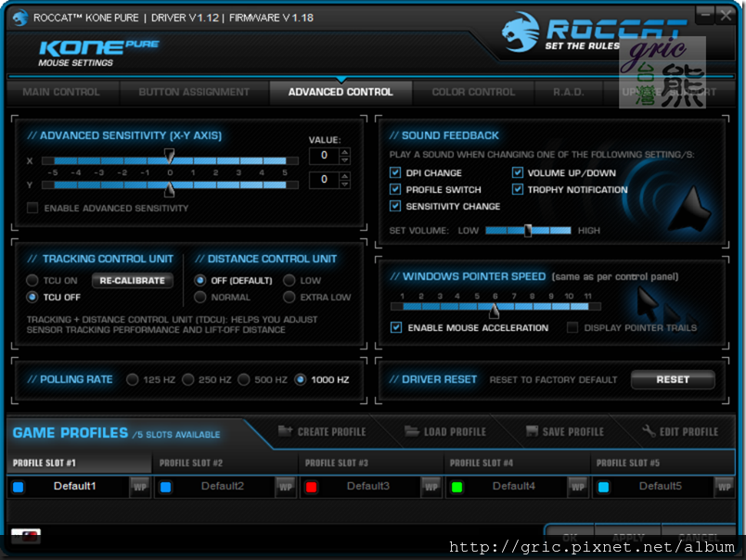The image size is (746, 560).
Task: Click the small ROCCAT icon in title bar
Action: tap(20, 18)
